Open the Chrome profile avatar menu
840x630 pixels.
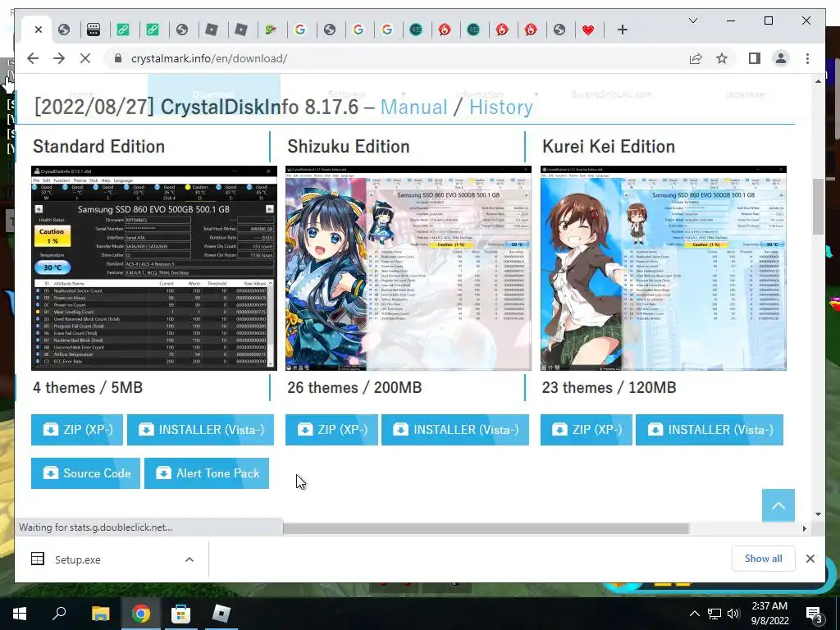click(x=781, y=58)
